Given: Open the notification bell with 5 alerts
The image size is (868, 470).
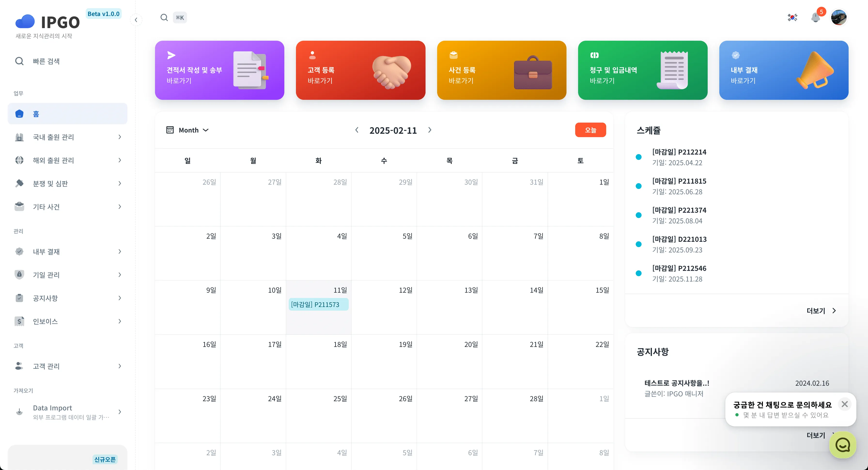Looking at the screenshot, I should pyautogui.click(x=816, y=17).
